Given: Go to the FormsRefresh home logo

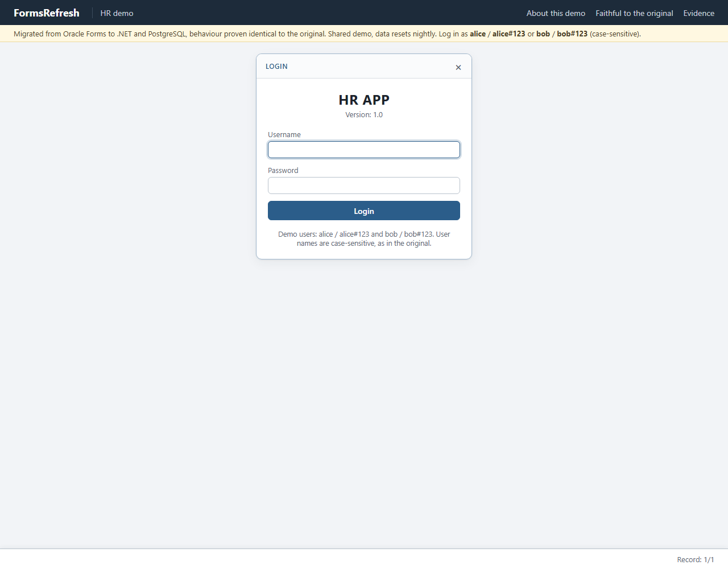Looking at the screenshot, I should pos(47,13).
